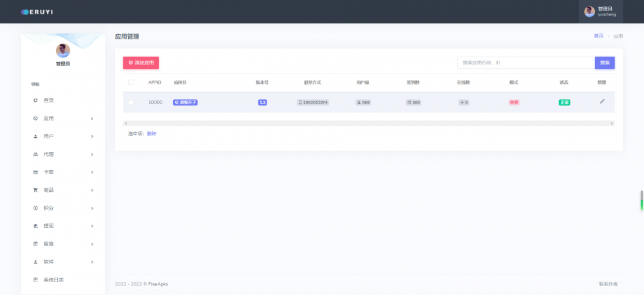This screenshot has width=644, height=295.
Task: Click the ERUYI logo in header
Action: [37, 12]
